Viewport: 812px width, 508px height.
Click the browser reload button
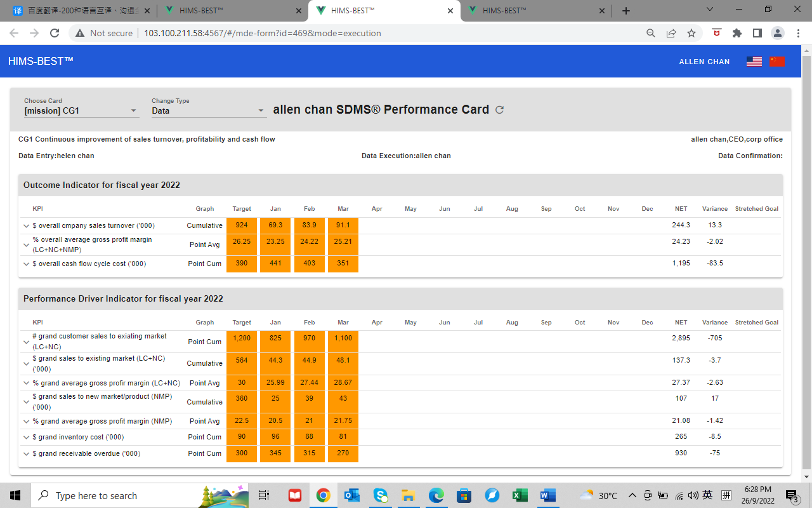55,33
